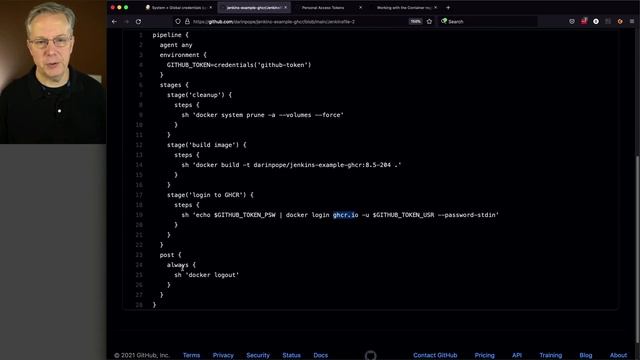Click line number 28 in the code
Screen dimensions: 640x360
(x=139, y=305)
